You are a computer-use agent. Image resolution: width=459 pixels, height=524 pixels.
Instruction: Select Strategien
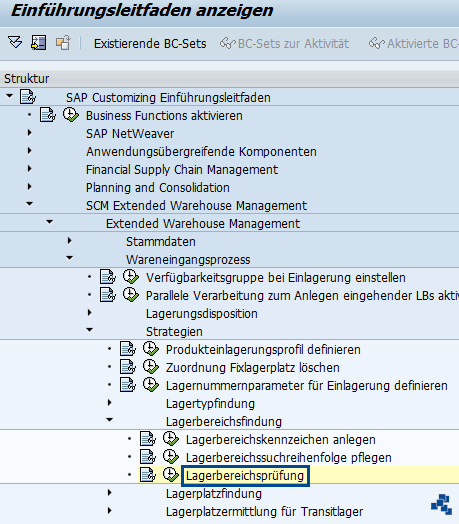click(174, 332)
